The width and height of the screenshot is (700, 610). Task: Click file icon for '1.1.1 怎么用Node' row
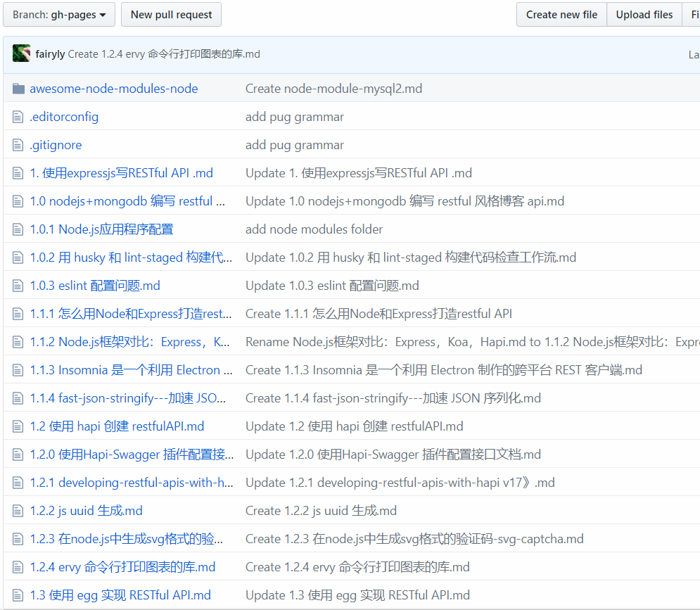point(18,314)
